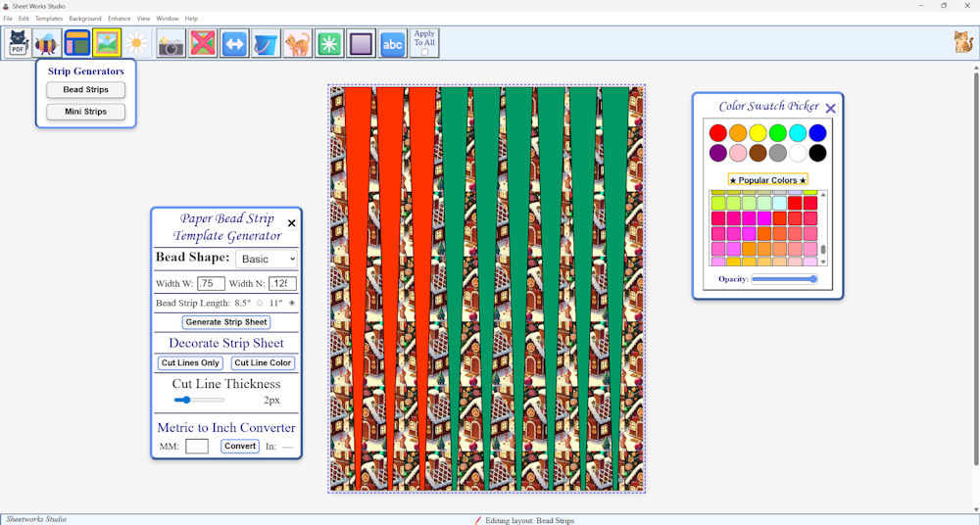Image resolution: width=980 pixels, height=525 pixels.
Task: Click the cat mascot icon at top right
Action: click(x=962, y=42)
